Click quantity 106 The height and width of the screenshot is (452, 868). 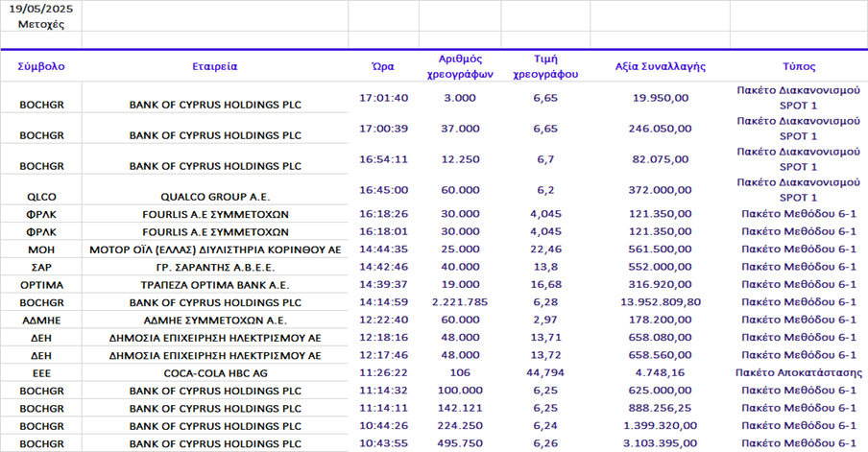coord(460,373)
